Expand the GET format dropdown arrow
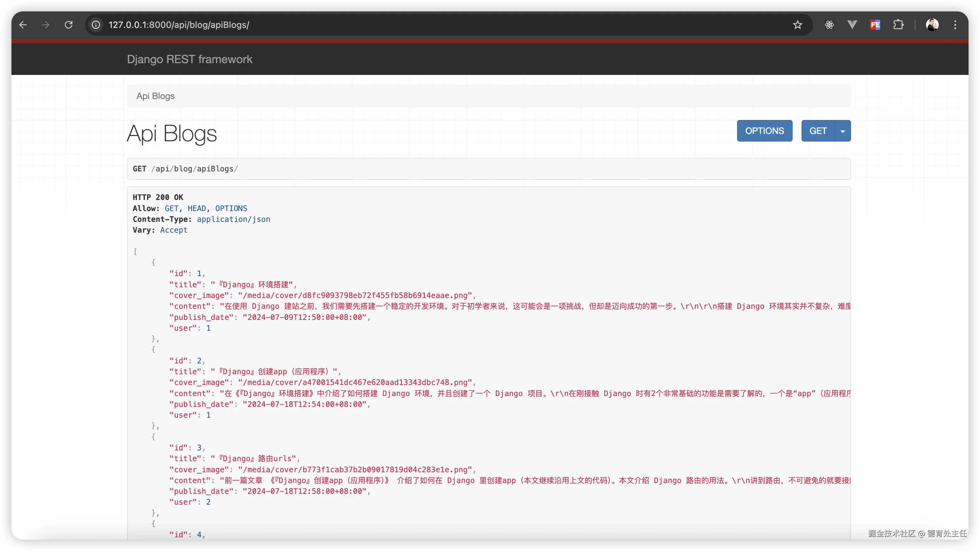 tap(843, 131)
